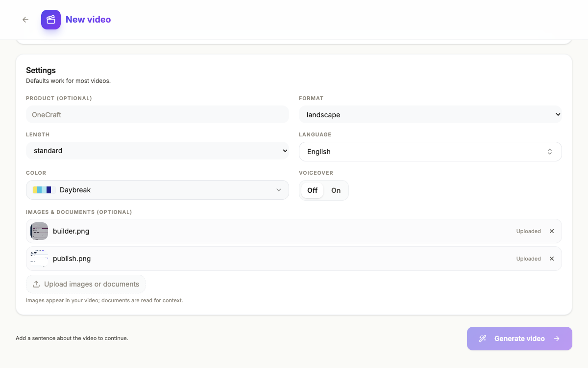
Task: Click the LENGTH field label
Action: point(38,134)
